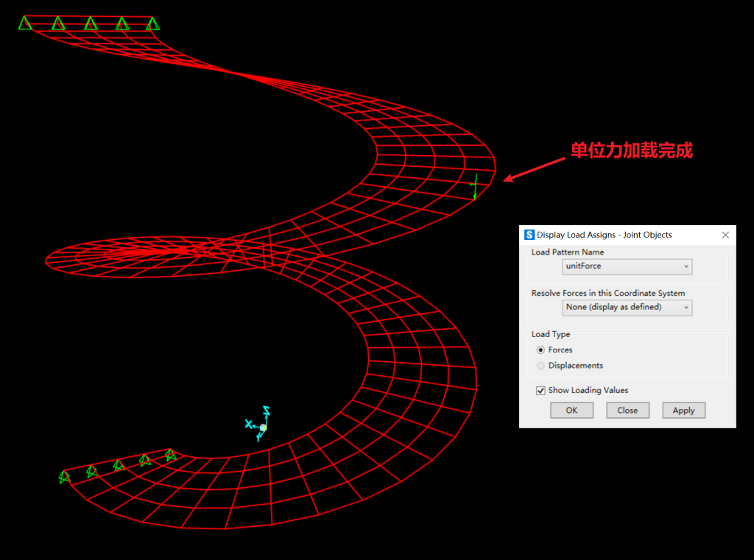Screen dimensions: 754x560
Task: Uncheck the Show Loading Values checkbox
Action: click(541, 390)
